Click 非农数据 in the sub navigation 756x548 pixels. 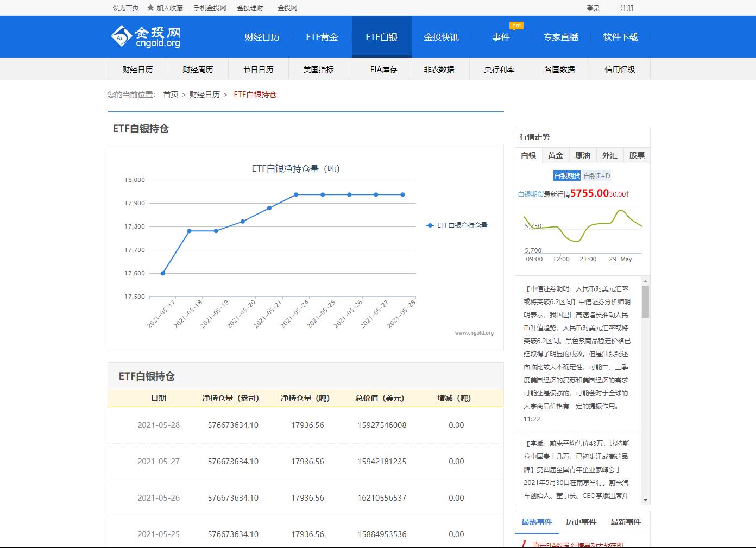pyautogui.click(x=439, y=69)
